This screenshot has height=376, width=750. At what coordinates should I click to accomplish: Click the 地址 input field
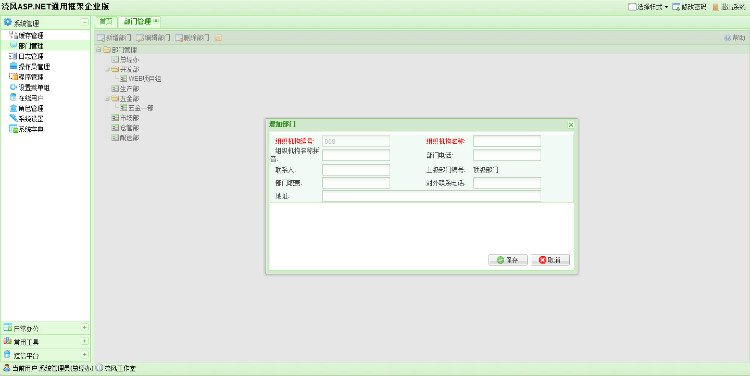coord(431,196)
